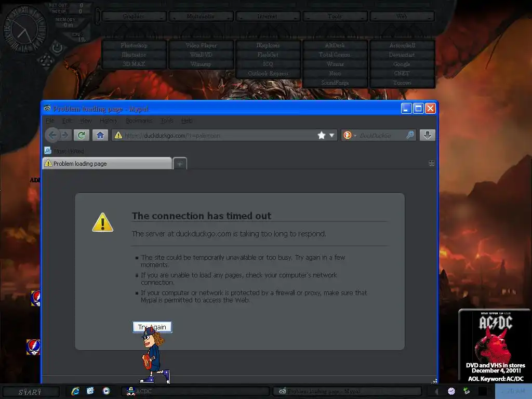Viewport: 532px width, 399px height.
Task: Launch Internet Explorer from quick launch
Action: coord(75,391)
